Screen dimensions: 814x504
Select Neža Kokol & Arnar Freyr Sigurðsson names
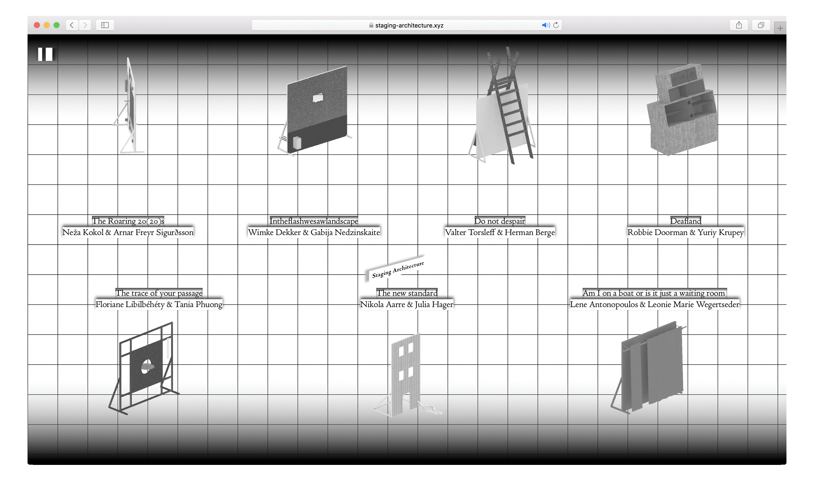coord(128,232)
